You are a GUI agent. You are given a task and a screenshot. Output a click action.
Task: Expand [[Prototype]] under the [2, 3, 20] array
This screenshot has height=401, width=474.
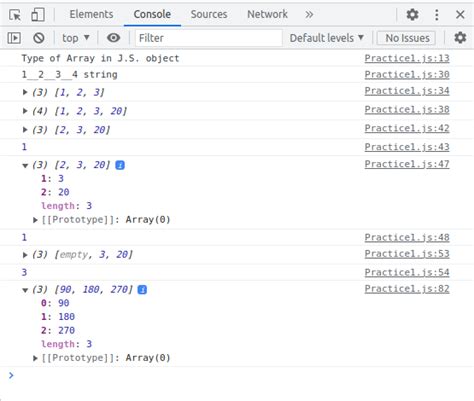click(35, 220)
